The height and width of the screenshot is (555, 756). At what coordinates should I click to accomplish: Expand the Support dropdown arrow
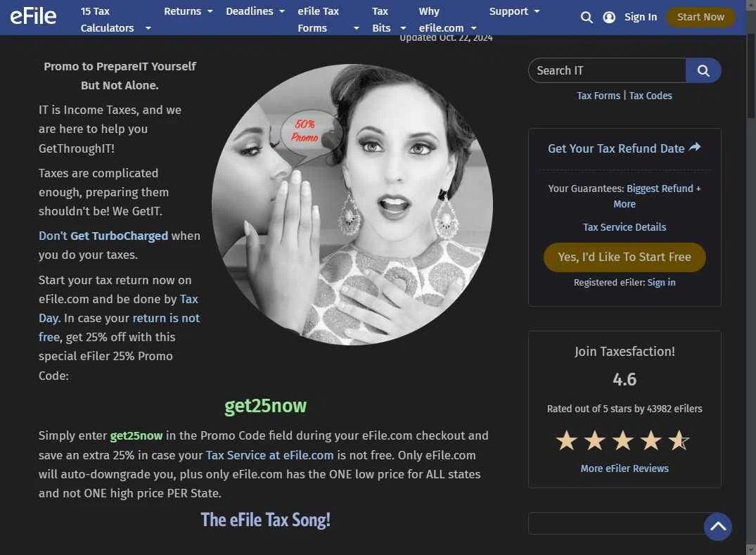point(537,11)
